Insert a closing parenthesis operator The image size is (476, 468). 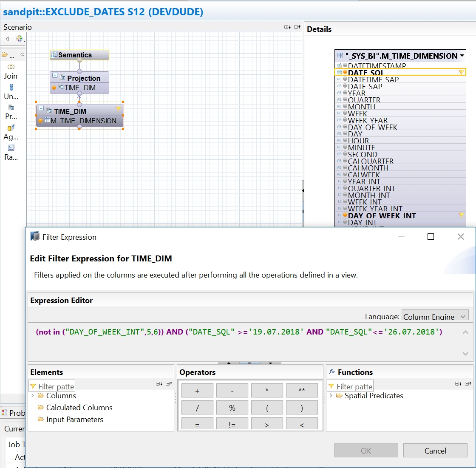[302, 408]
